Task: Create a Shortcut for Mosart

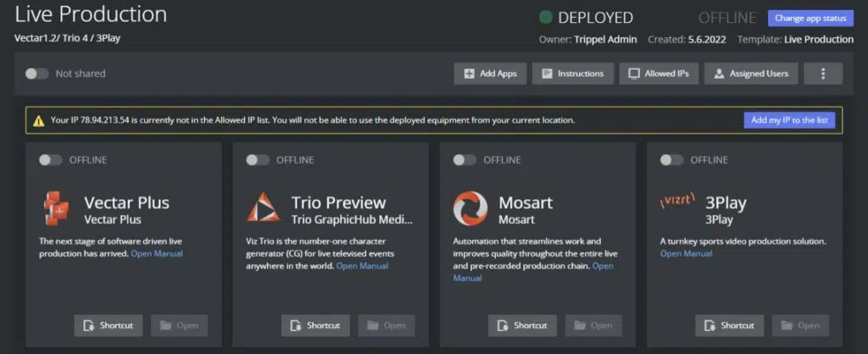Action: coord(522,325)
